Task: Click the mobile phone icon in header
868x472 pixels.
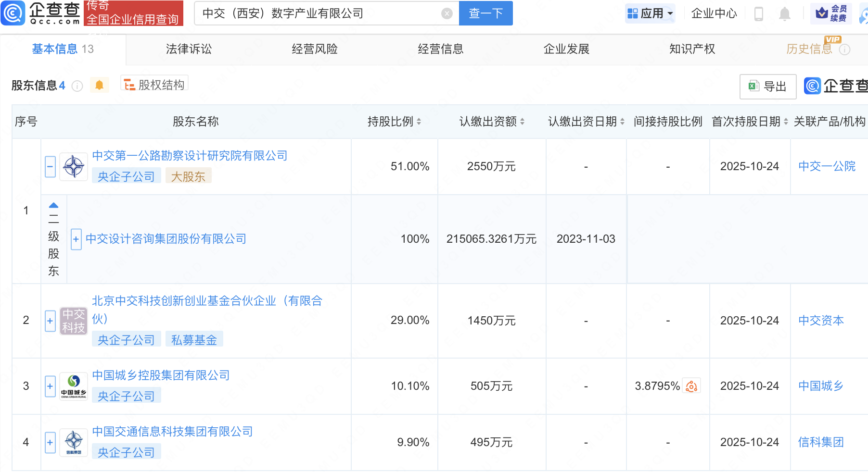Action: click(x=758, y=14)
